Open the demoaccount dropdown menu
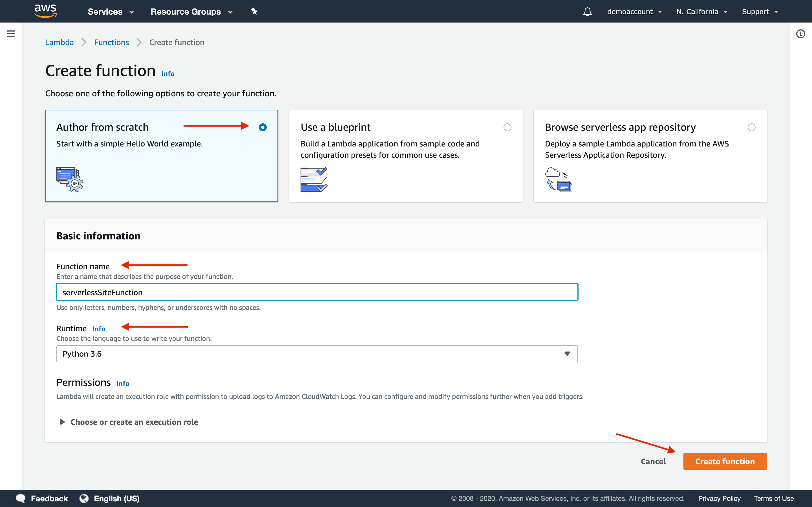The height and width of the screenshot is (507, 812). (631, 11)
